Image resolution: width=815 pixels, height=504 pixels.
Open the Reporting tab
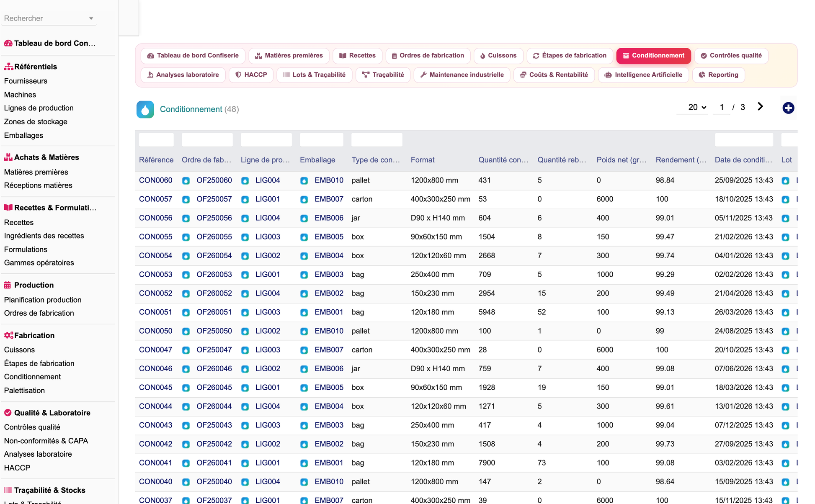718,75
